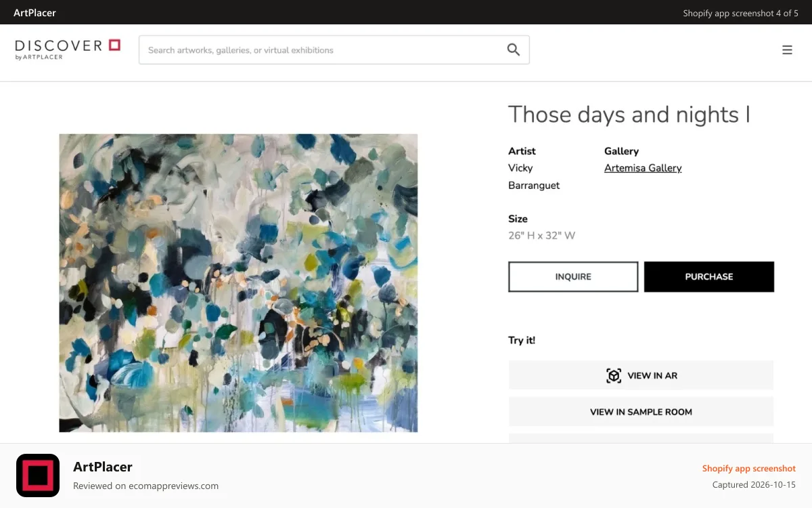The image size is (812, 508).
Task: Click the artist name Vicky Barranguet
Action: 534,177
